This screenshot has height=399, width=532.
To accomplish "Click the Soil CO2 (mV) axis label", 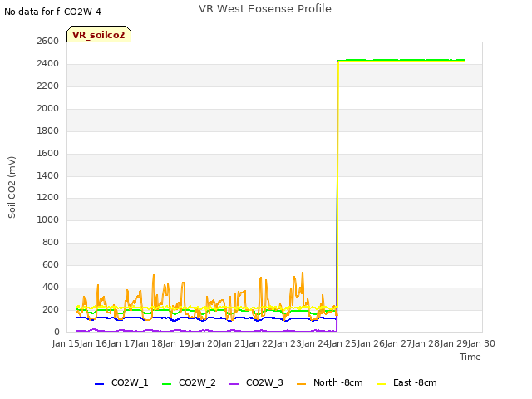I will (x=12, y=187).
